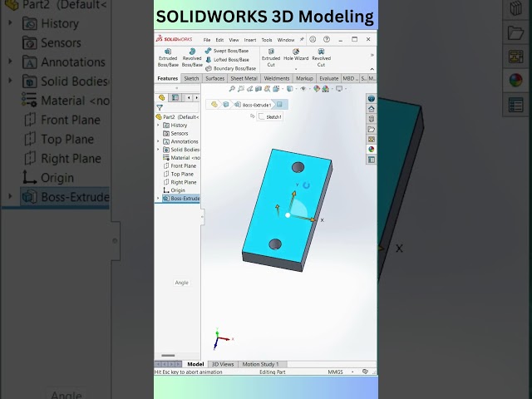532x399 pixels.
Task: Click Dynamic Annotation Views icon
Action: click(x=268, y=89)
